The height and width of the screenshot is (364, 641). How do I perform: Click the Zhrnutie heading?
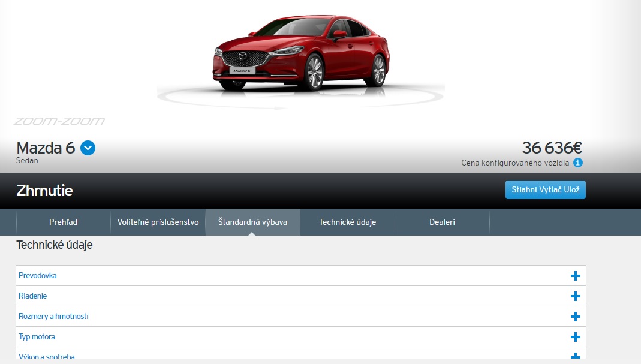(x=44, y=191)
